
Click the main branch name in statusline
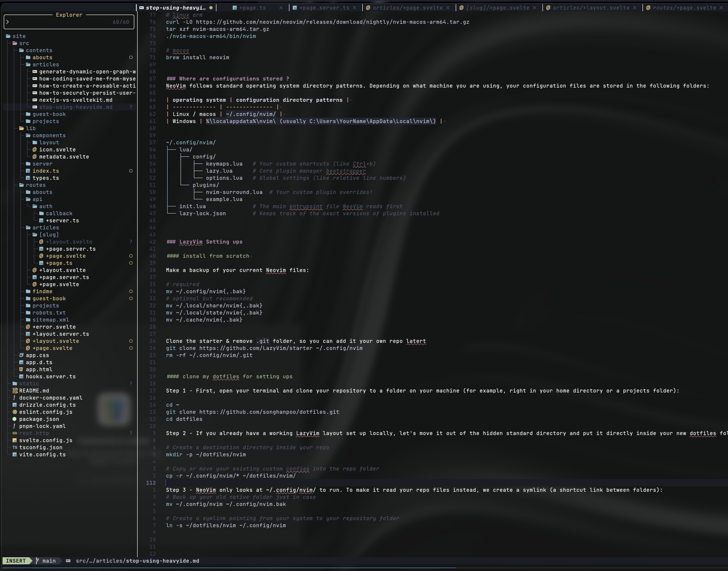click(49, 561)
